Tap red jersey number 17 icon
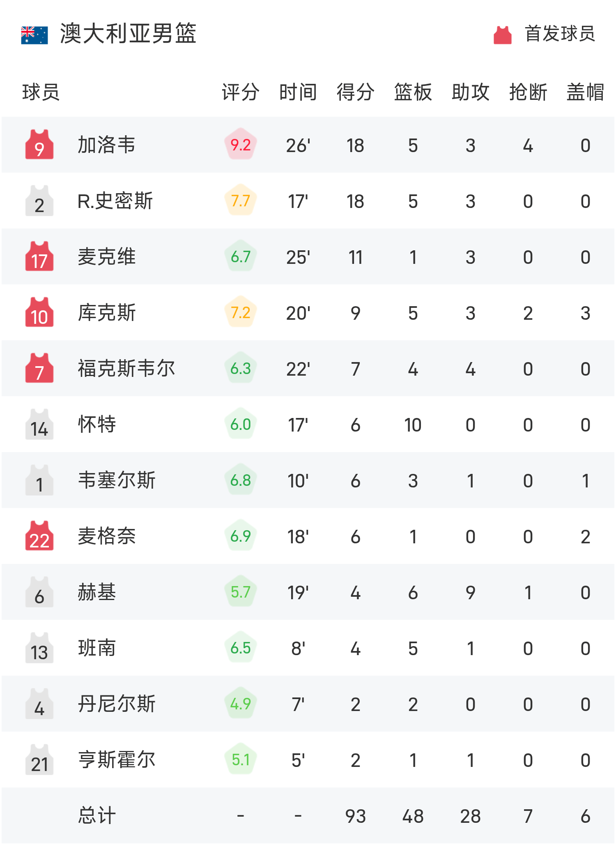The height and width of the screenshot is (845, 616). point(39,256)
